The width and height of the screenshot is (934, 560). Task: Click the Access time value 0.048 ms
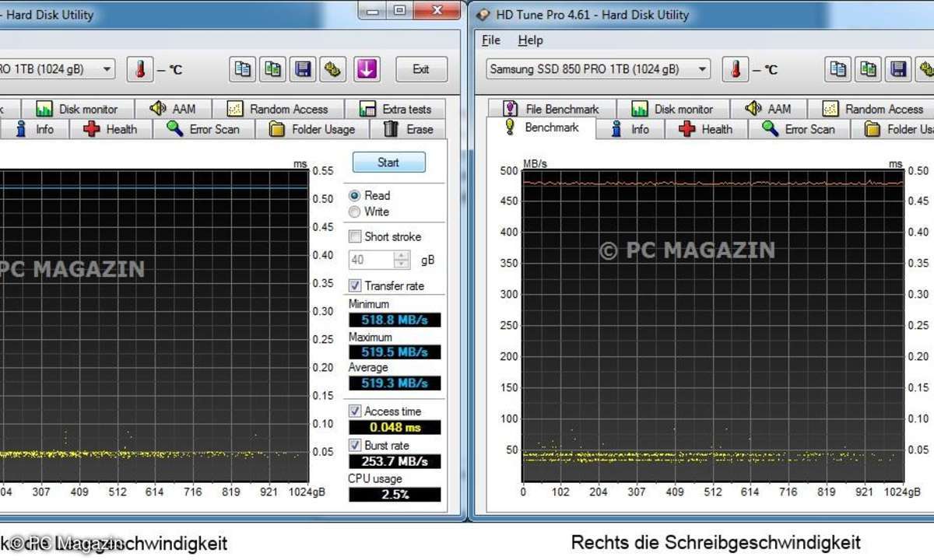point(394,427)
